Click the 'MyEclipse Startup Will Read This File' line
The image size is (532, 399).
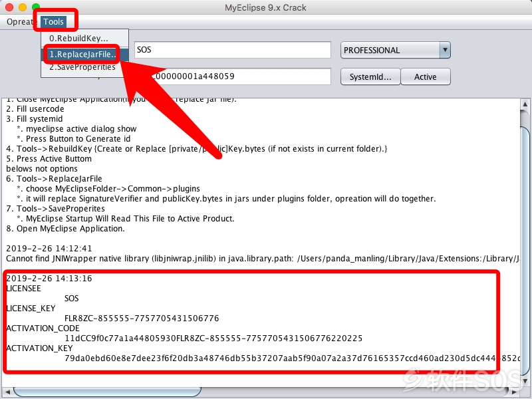click(x=126, y=219)
